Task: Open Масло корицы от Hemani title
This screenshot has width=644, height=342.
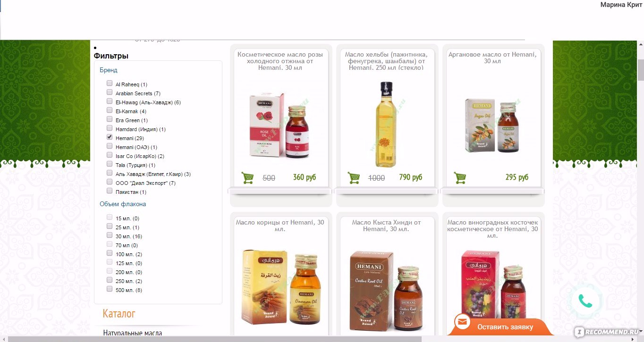Action: (x=280, y=225)
